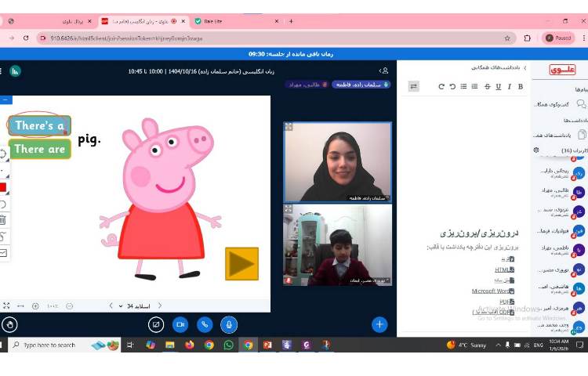The height and width of the screenshot is (376, 588).
Task: Open the polling results icon at top left
Action: (x=16, y=70)
